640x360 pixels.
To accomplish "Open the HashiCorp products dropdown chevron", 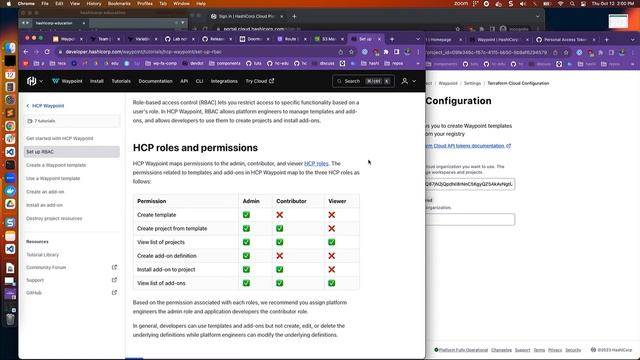I will tap(41, 81).
